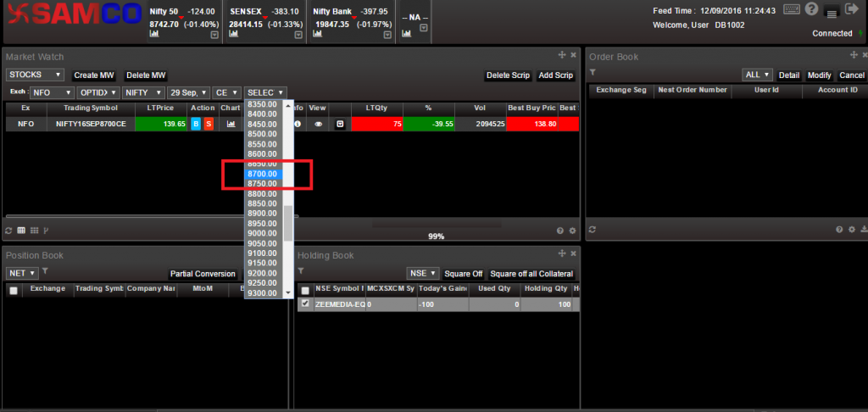Click the blue Buy (B) action icon
The width and height of the screenshot is (868, 412).
pos(196,124)
